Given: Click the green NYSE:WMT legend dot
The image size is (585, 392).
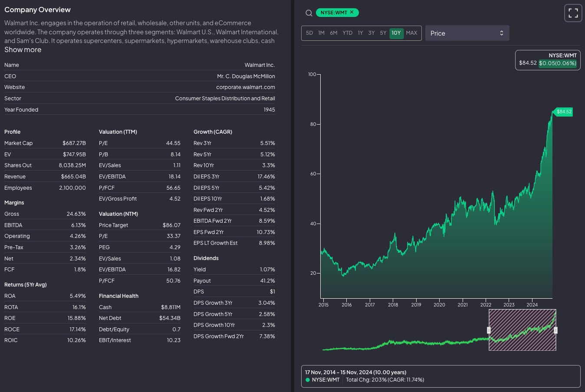Looking at the screenshot, I should coord(308,380).
